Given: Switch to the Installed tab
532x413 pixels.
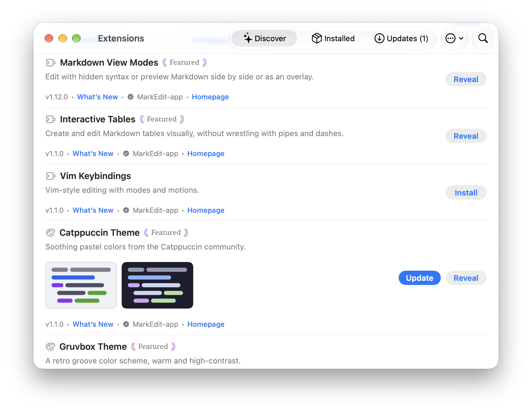Looking at the screenshot, I should coord(333,38).
